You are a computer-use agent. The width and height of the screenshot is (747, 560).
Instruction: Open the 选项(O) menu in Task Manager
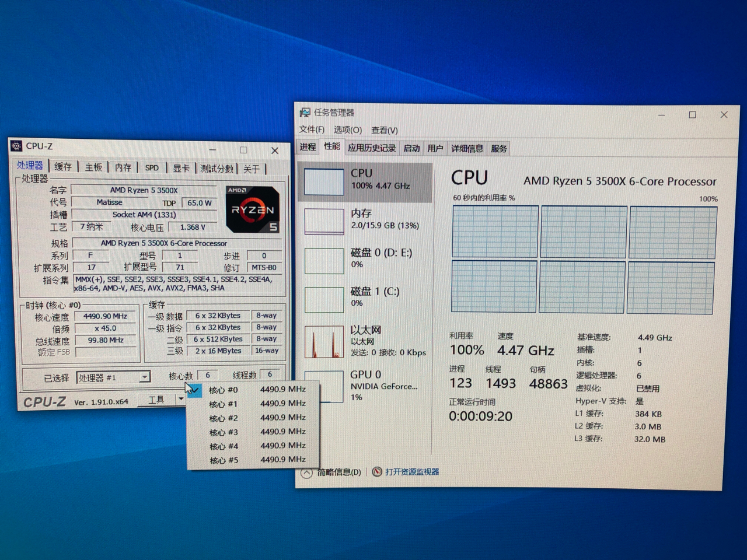(348, 130)
